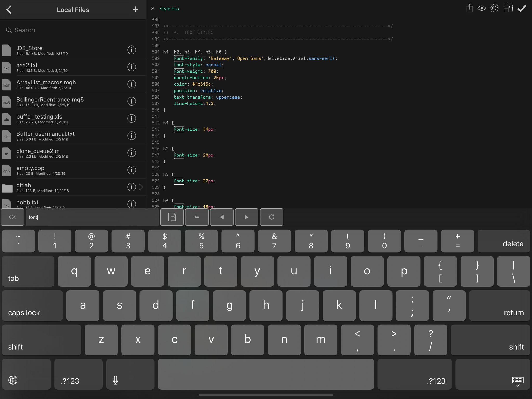This screenshot has height=399, width=532.
Task: Tap the delete key
Action: pyautogui.click(x=504, y=241)
